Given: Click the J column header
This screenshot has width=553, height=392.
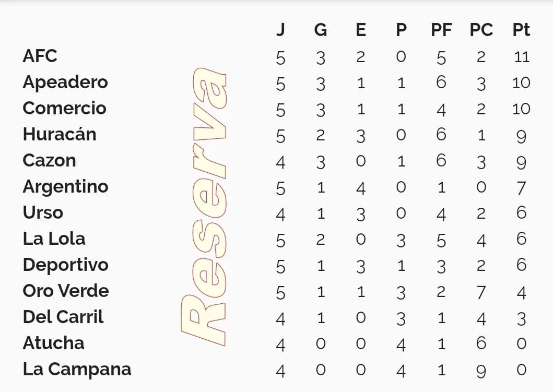Looking at the screenshot, I should (x=280, y=30).
